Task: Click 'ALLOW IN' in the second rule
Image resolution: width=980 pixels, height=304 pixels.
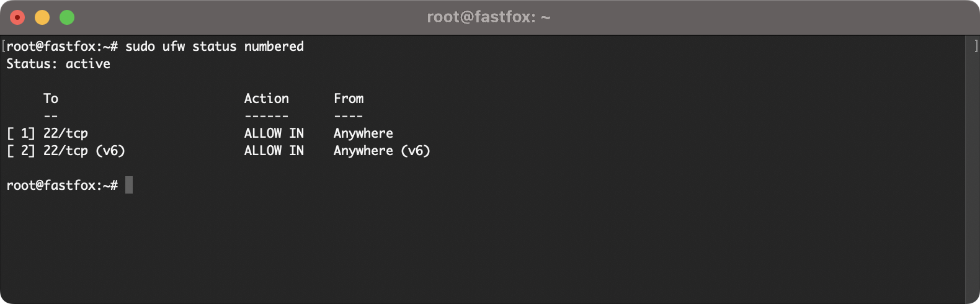Action: [x=274, y=151]
